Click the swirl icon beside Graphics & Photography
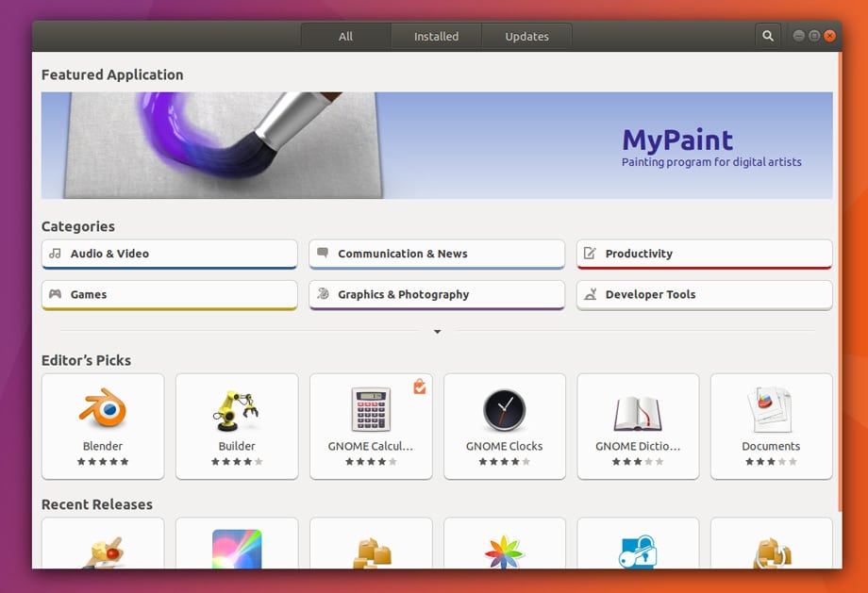The height and width of the screenshot is (593, 868). [323, 294]
